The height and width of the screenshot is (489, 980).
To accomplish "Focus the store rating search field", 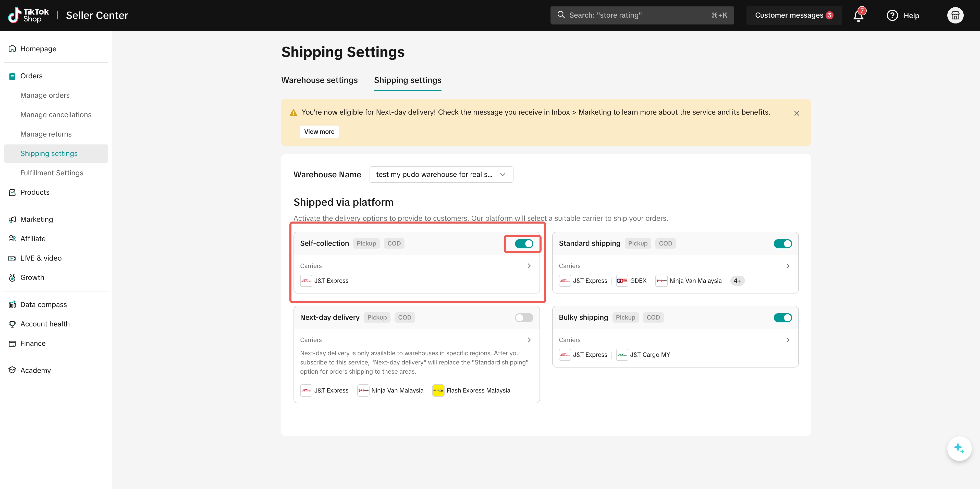I will 642,15.
